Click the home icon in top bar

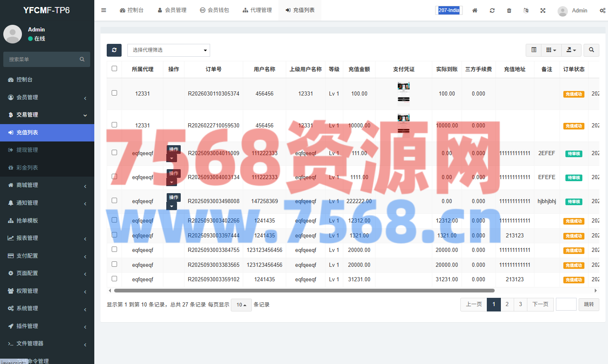tap(475, 10)
